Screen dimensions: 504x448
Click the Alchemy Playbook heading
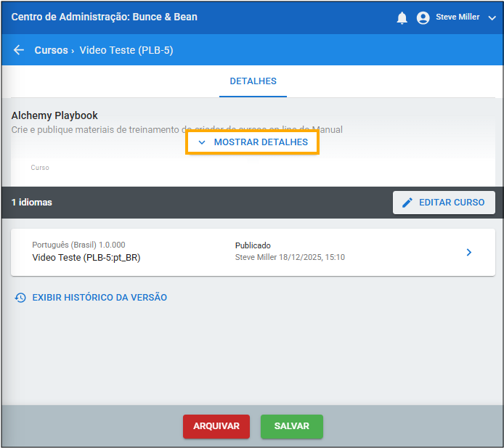pyautogui.click(x=54, y=115)
